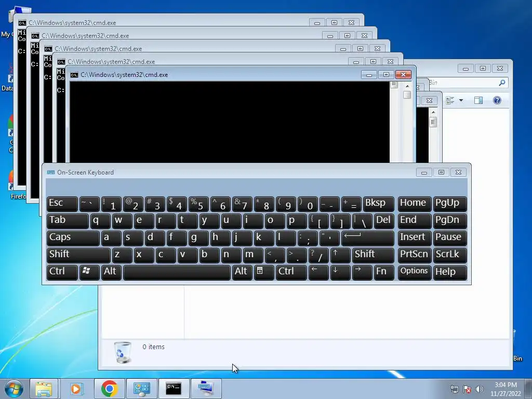
Task: Toggle the left Alt key
Action: pos(111,273)
